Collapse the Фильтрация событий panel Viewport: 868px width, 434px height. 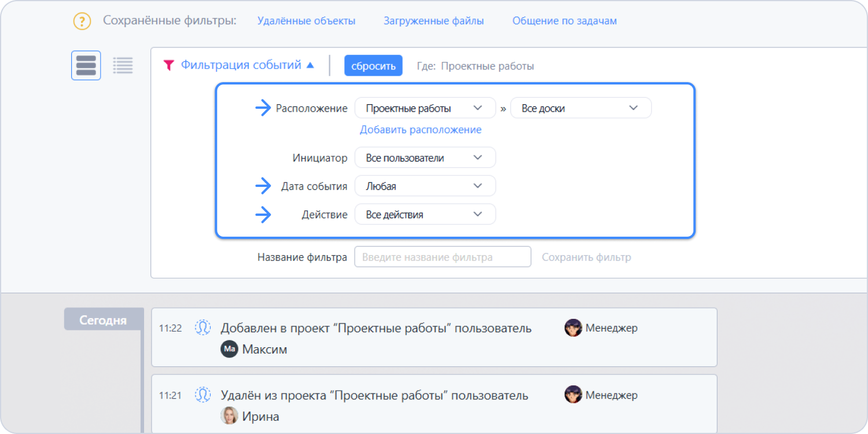(247, 65)
